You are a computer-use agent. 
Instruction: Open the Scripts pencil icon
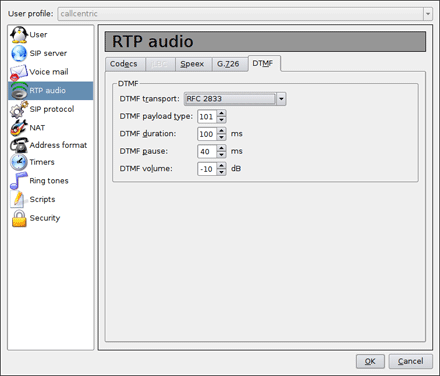pyautogui.click(x=18, y=199)
